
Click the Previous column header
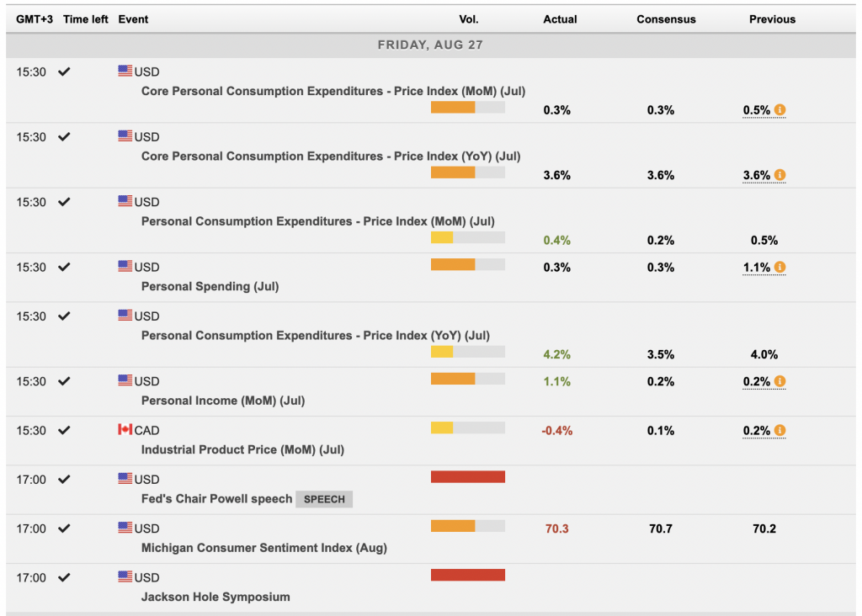point(773,19)
